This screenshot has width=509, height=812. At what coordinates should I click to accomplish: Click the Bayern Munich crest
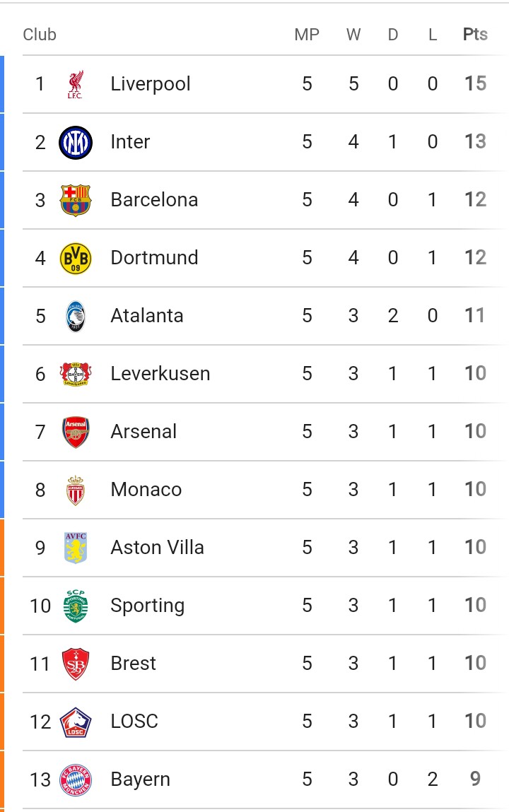(x=76, y=780)
